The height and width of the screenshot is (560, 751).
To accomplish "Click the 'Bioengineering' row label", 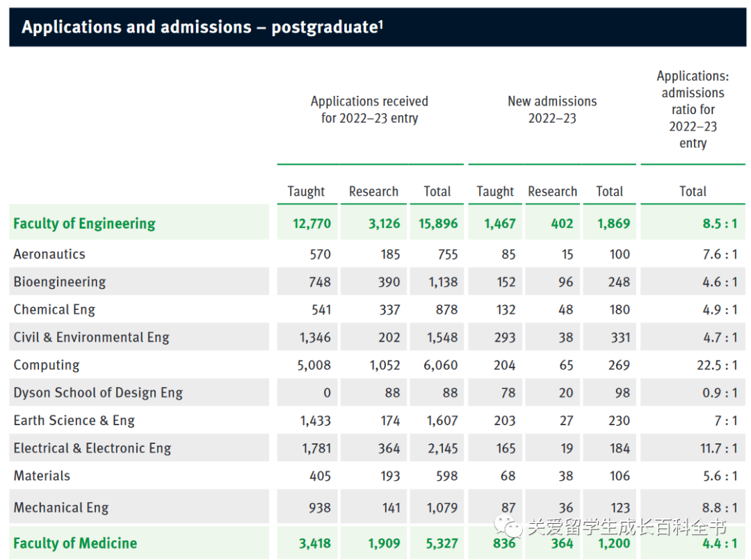I will (x=59, y=282).
